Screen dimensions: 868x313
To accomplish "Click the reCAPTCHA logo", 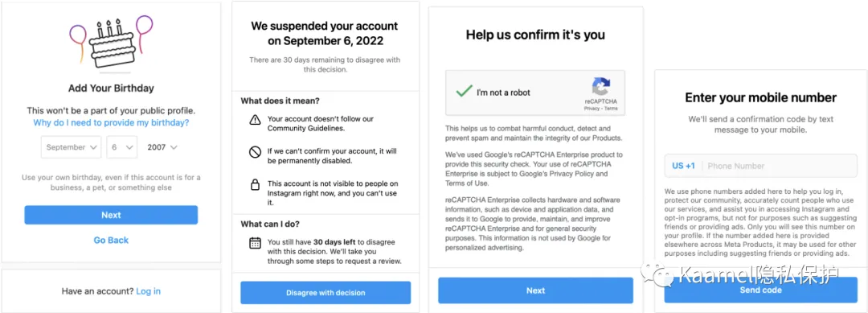I will point(600,87).
